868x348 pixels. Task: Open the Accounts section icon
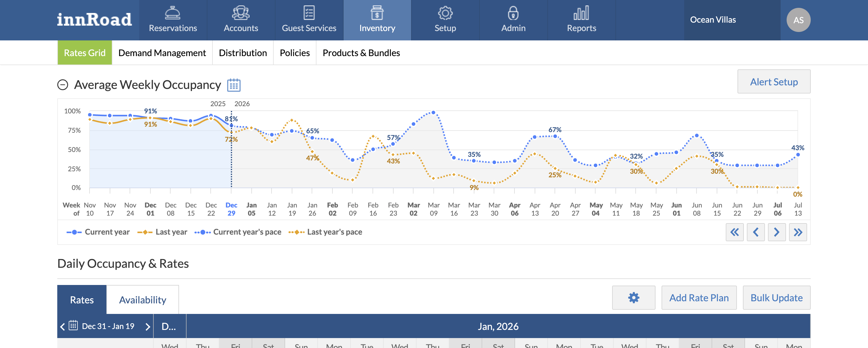coord(241,14)
